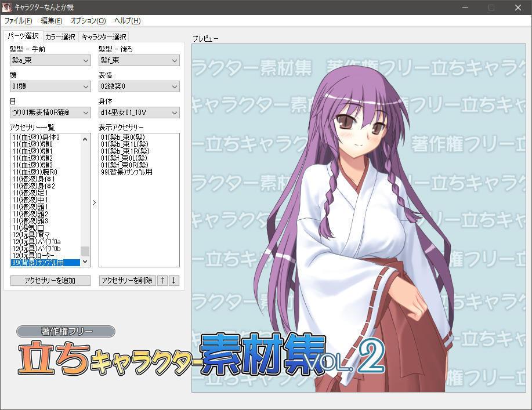532x410 pixels.
Task: Minimize the キャラクターなんとか機 window
Action: (x=465, y=7)
